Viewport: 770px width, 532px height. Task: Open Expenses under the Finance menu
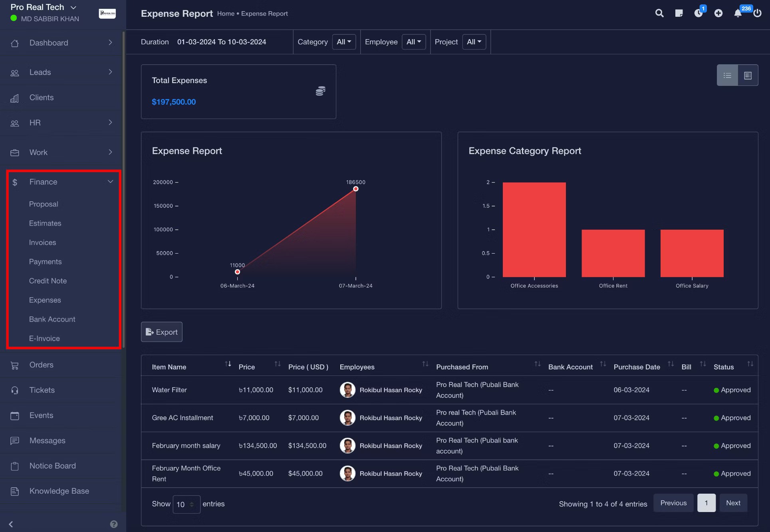[45, 300]
